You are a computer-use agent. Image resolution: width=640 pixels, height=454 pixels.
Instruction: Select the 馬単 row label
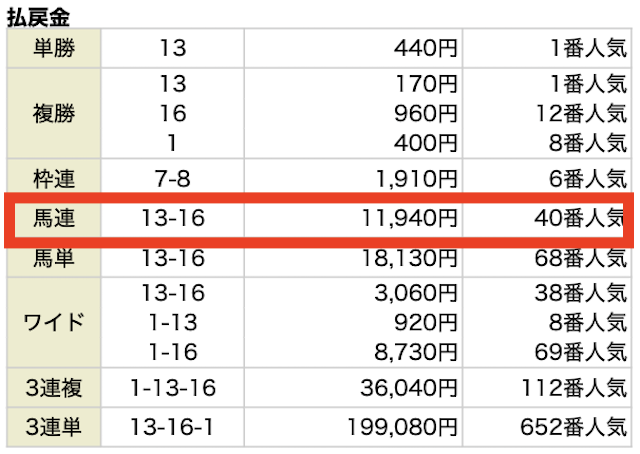pos(53,259)
